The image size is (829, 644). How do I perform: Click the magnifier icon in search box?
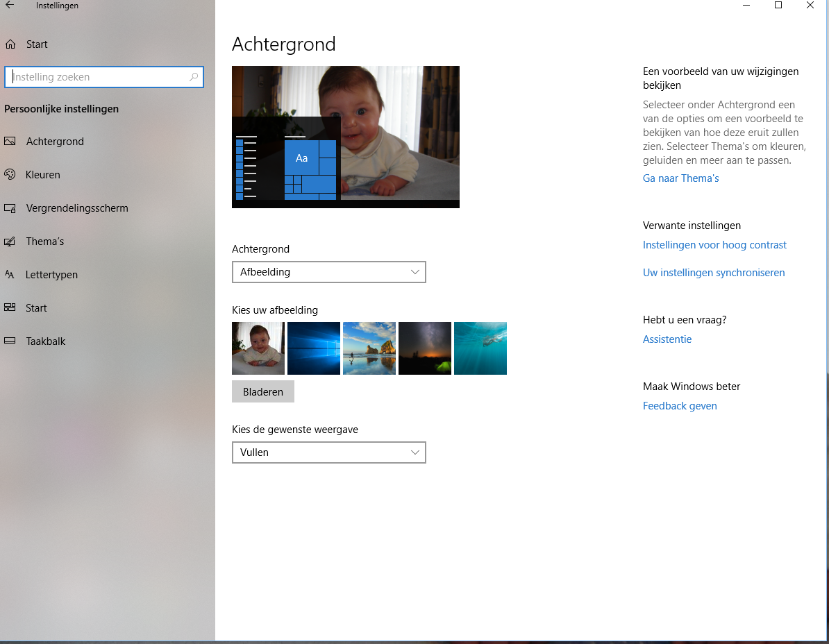pyautogui.click(x=194, y=77)
